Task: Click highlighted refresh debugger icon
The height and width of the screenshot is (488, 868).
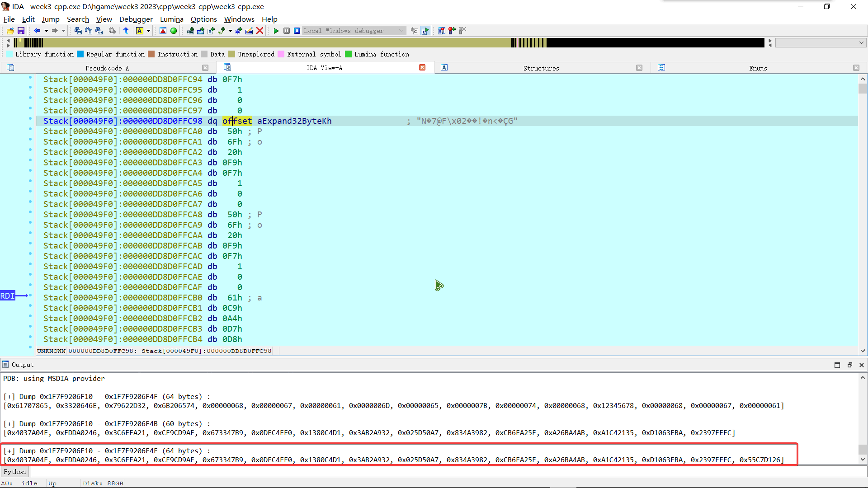Action: [425, 31]
